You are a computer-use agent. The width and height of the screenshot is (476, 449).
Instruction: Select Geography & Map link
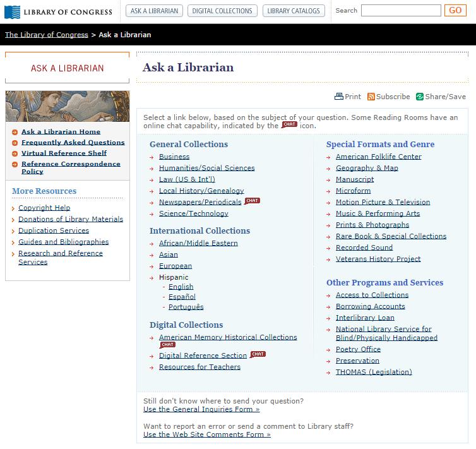pos(367,168)
